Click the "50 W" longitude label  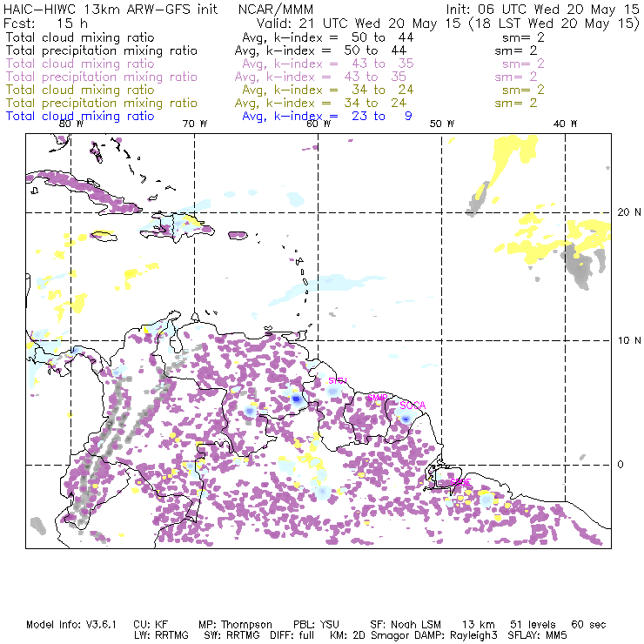coord(442,124)
